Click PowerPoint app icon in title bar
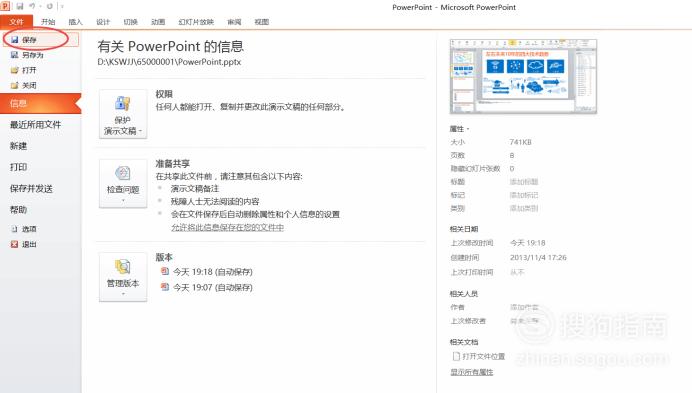This screenshot has height=393, width=692. click(5, 6)
